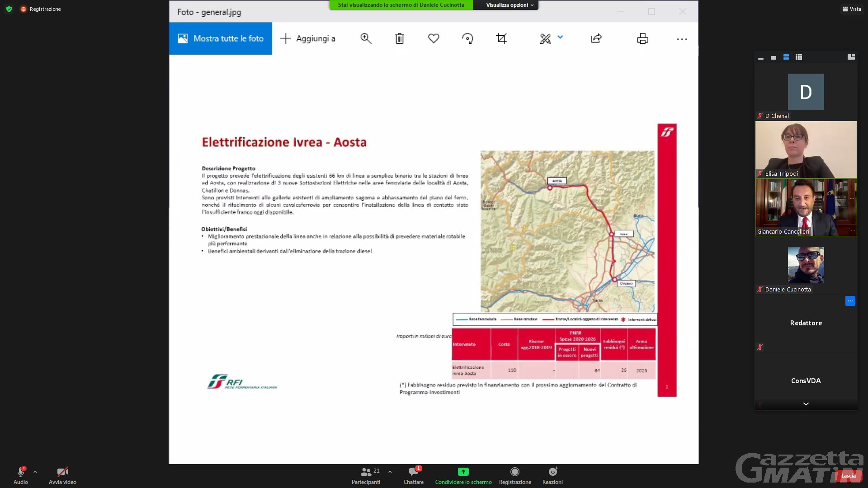Rotate the photo using rotate icon
This screenshot has height=488, width=868.
[x=467, y=38]
